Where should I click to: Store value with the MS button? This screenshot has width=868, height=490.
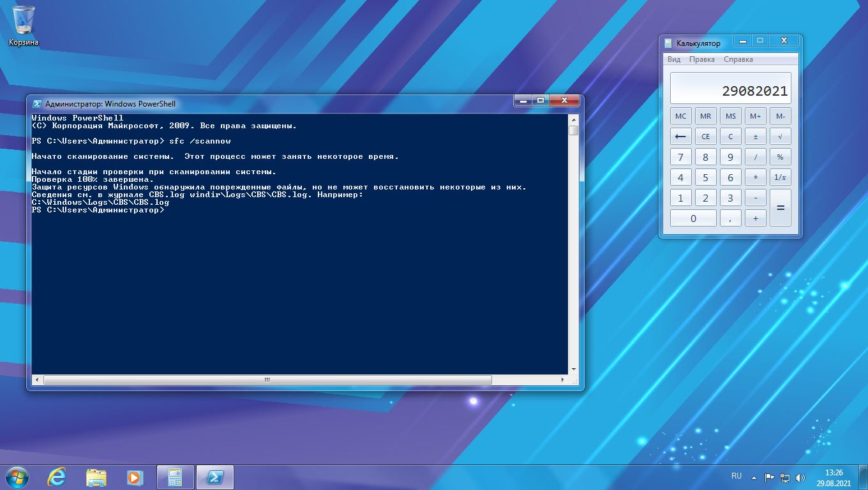pyautogui.click(x=731, y=116)
